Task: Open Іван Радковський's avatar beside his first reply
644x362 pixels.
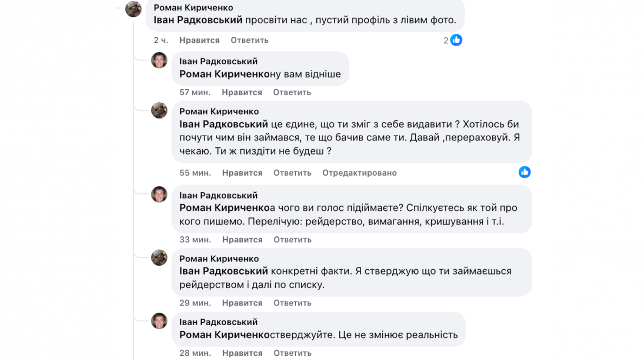Action: click(160, 60)
